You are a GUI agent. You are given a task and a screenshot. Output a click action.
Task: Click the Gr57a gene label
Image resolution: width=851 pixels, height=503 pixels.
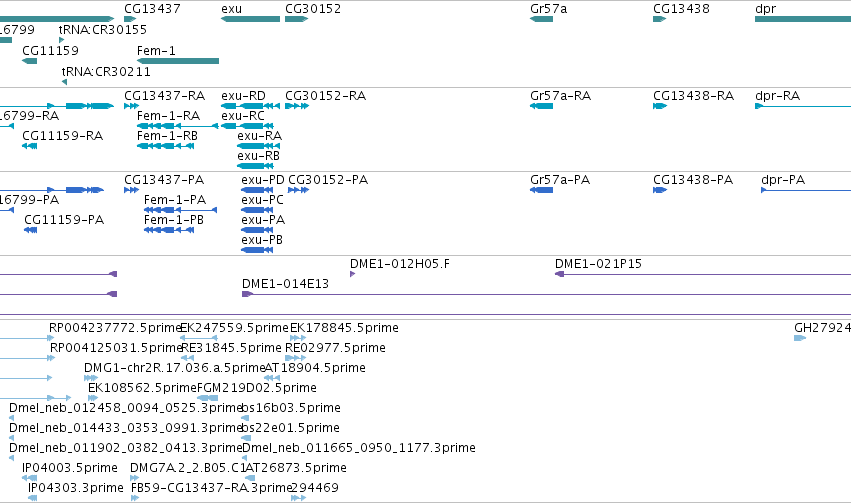[x=548, y=9]
